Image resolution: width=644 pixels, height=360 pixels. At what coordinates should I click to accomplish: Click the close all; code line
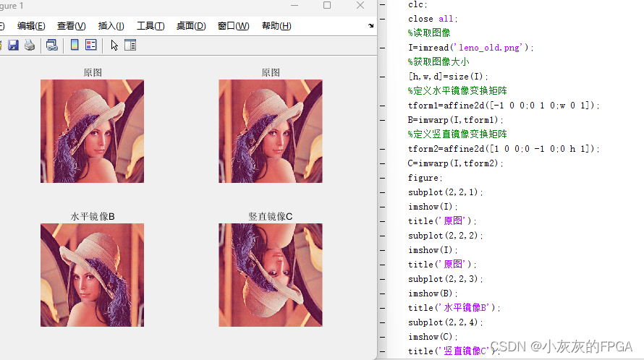(x=433, y=19)
